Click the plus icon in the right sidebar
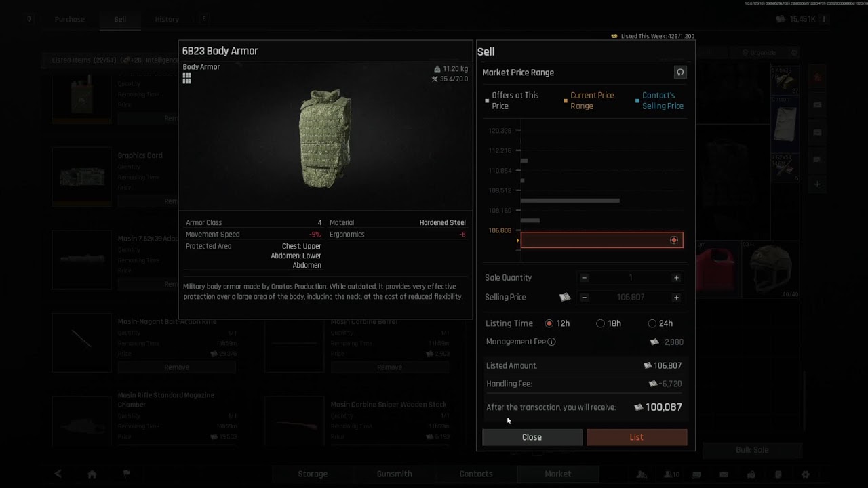The height and width of the screenshot is (488, 868). (x=817, y=184)
